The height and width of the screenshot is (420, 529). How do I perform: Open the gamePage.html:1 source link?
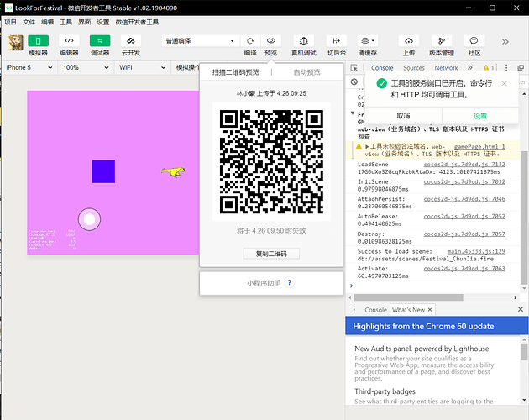click(x=479, y=146)
